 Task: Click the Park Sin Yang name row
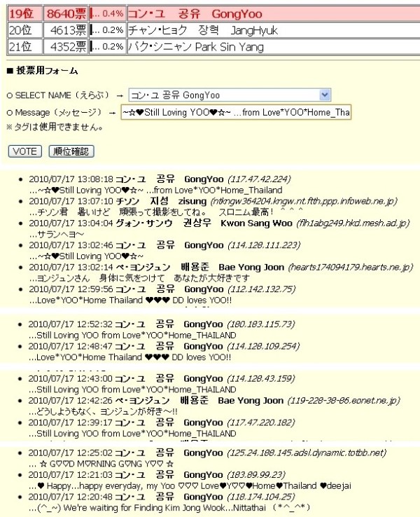(274, 46)
